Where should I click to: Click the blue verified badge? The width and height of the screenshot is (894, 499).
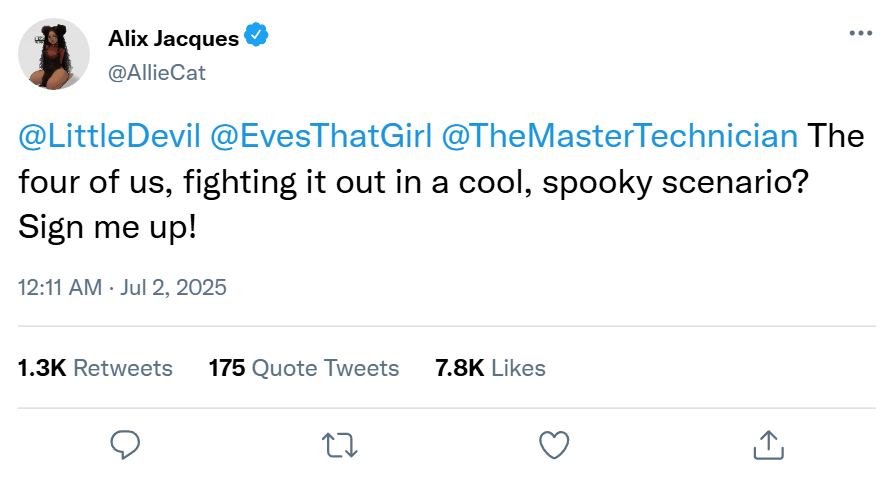(x=257, y=38)
